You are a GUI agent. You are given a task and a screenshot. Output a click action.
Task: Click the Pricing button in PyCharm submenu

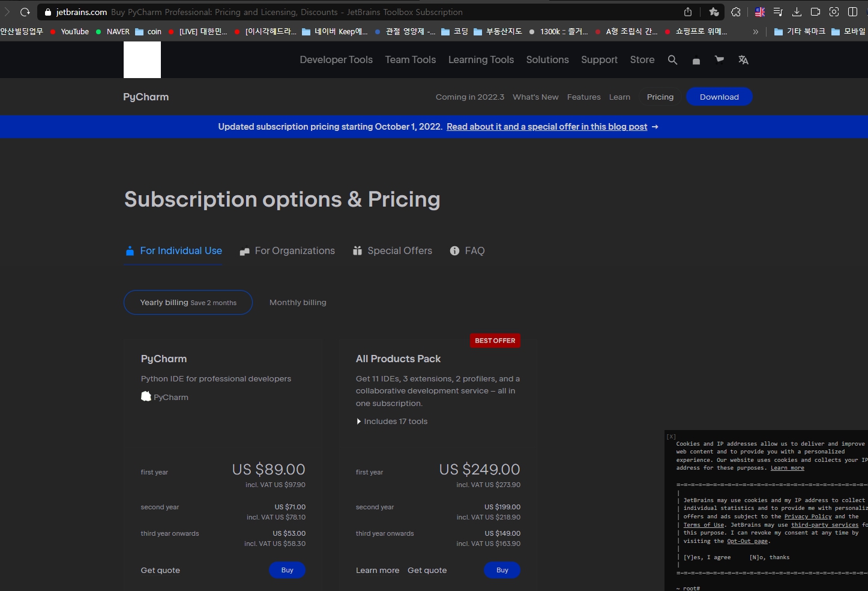click(x=660, y=97)
